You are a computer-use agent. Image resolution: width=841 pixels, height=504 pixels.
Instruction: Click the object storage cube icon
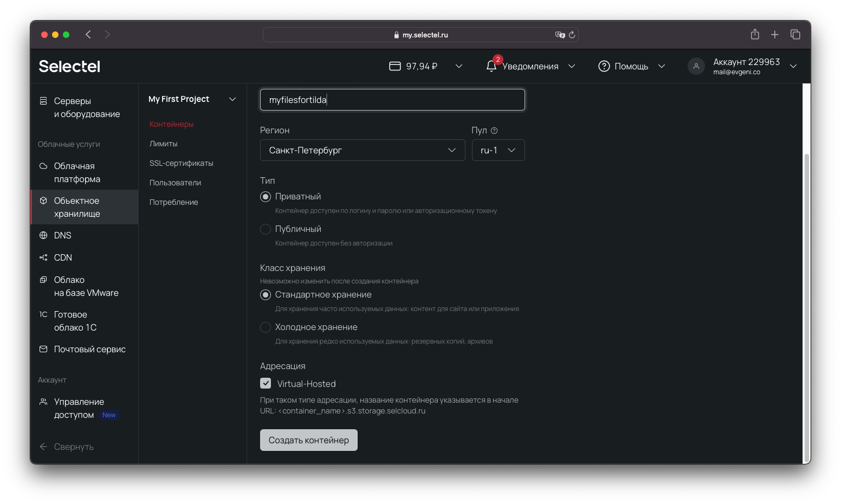tap(43, 201)
